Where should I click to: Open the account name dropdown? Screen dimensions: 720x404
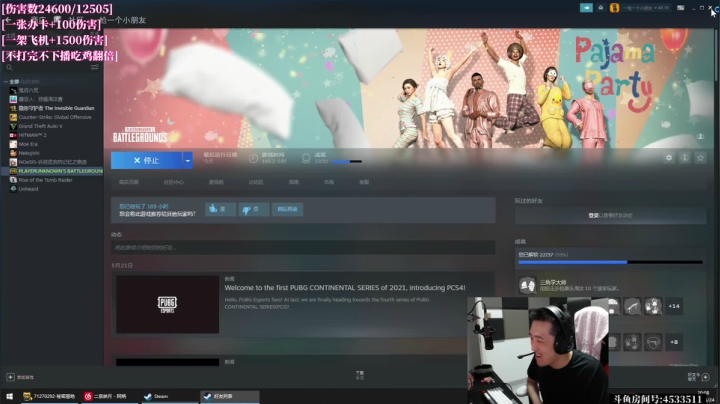pyautogui.click(x=646, y=8)
